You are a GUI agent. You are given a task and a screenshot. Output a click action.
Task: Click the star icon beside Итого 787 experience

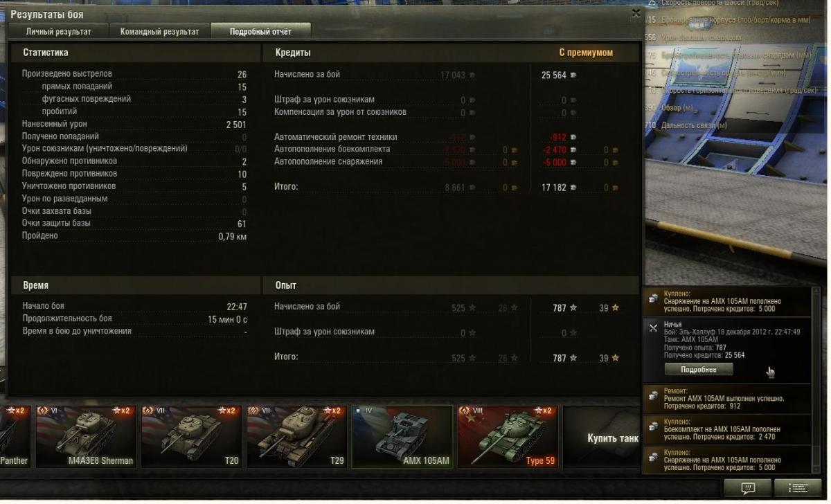point(573,358)
